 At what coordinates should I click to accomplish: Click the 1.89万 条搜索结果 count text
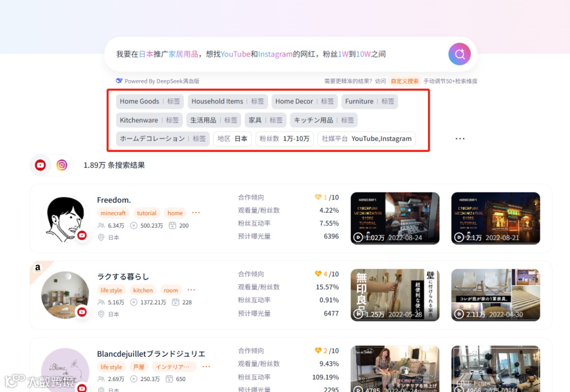pos(114,165)
